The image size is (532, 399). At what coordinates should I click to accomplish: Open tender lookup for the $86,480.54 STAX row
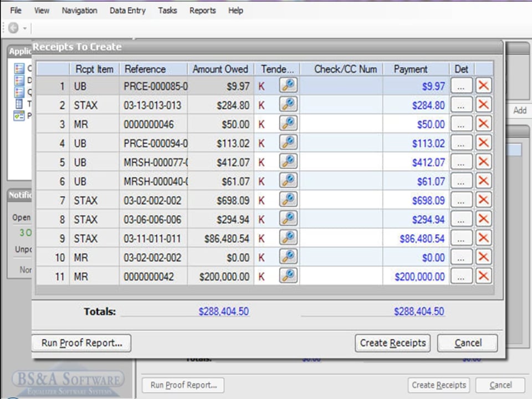(288, 238)
